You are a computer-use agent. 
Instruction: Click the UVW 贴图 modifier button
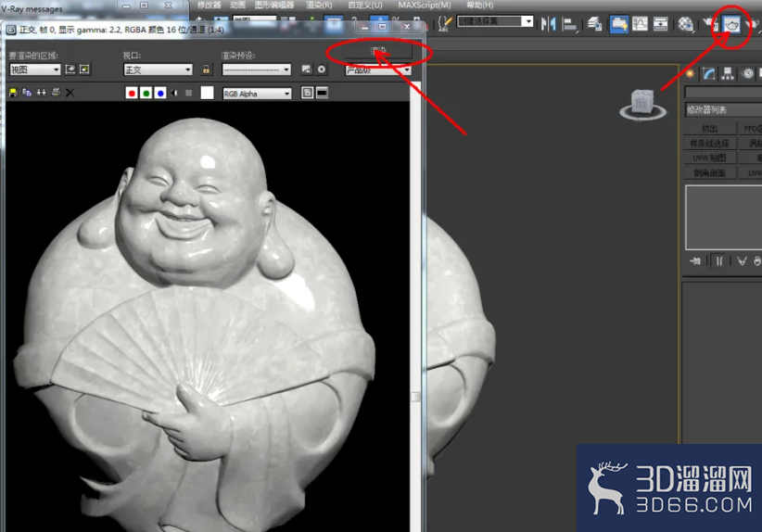[x=709, y=158]
